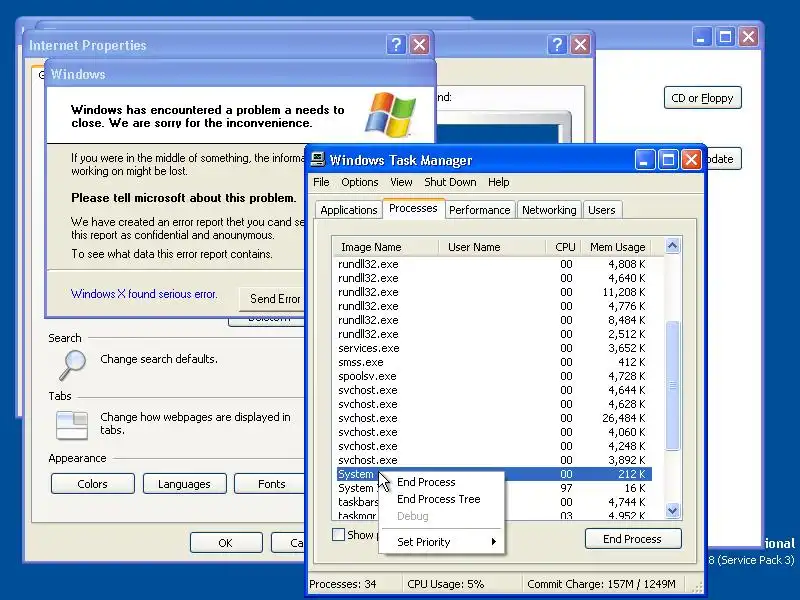The height and width of the screenshot is (600, 800).
Task: Click the Processes: 34 status entry
Action: pos(343,584)
